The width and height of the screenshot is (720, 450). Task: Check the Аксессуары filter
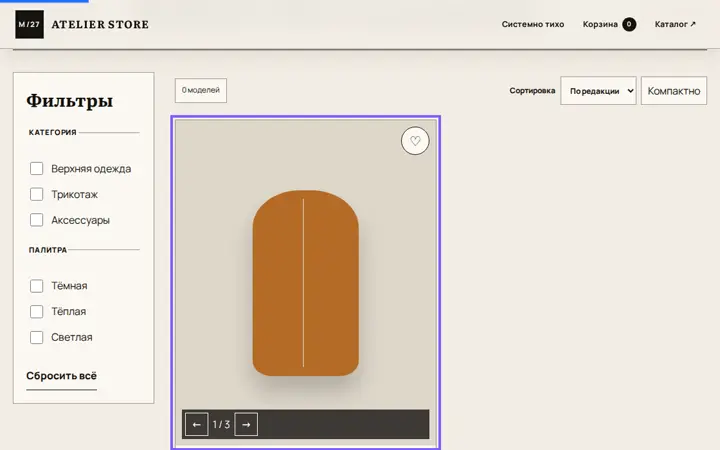coord(36,220)
